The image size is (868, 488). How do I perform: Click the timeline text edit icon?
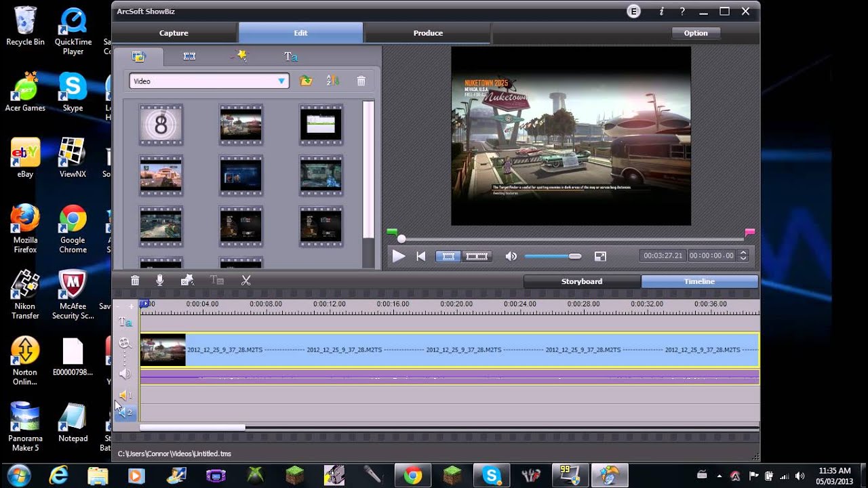click(x=217, y=281)
